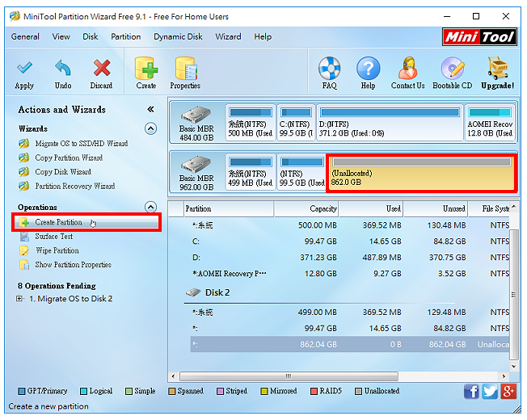Select the C: NTFS 99.5 GB partition block
Viewport: 527px width, 420px height.
coord(296,123)
